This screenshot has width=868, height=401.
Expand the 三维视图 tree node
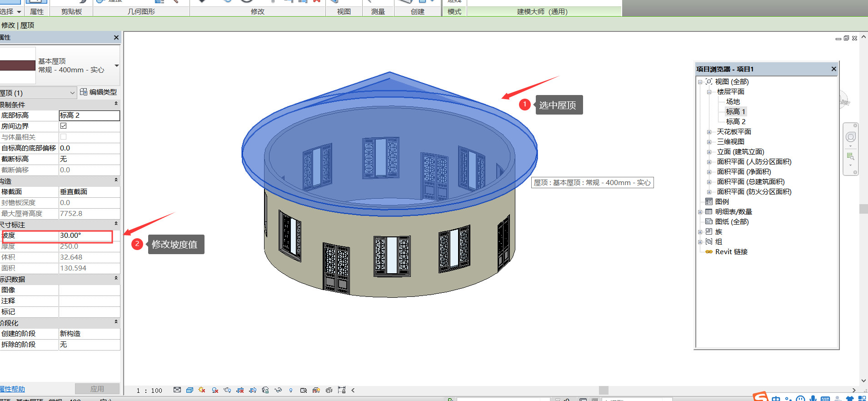[709, 142]
